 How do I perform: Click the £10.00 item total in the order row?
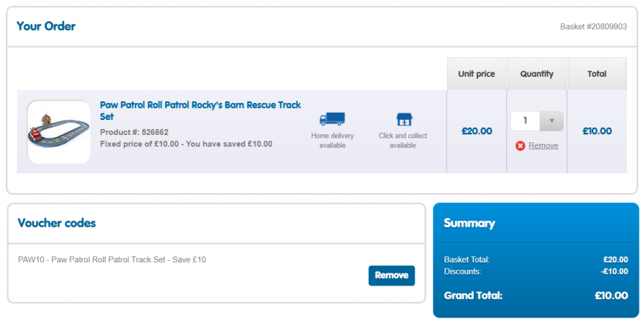[597, 131]
